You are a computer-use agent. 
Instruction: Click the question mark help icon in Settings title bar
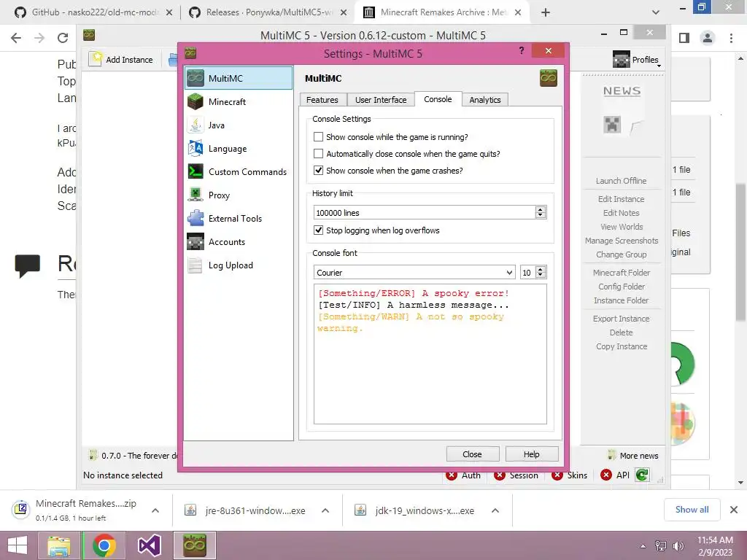(x=522, y=50)
